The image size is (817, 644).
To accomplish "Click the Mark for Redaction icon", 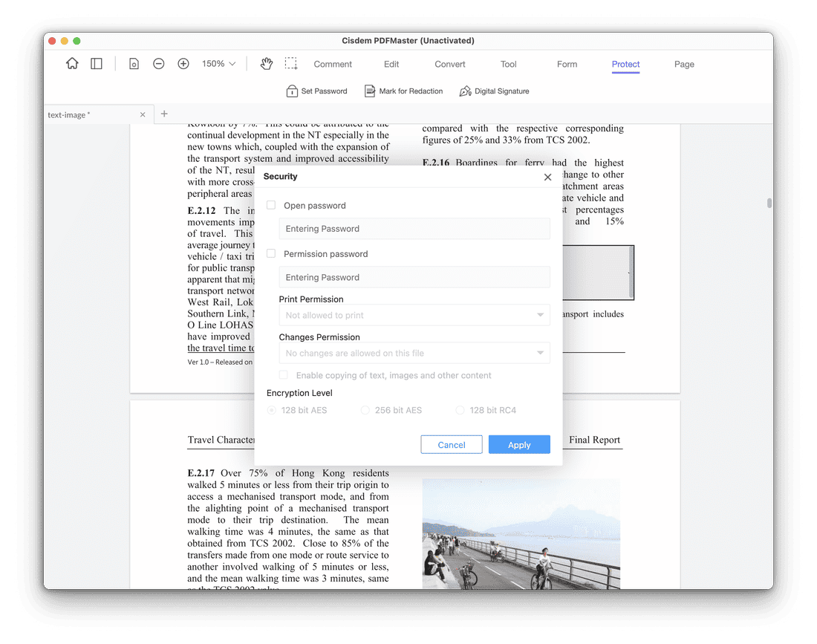I will (x=369, y=91).
